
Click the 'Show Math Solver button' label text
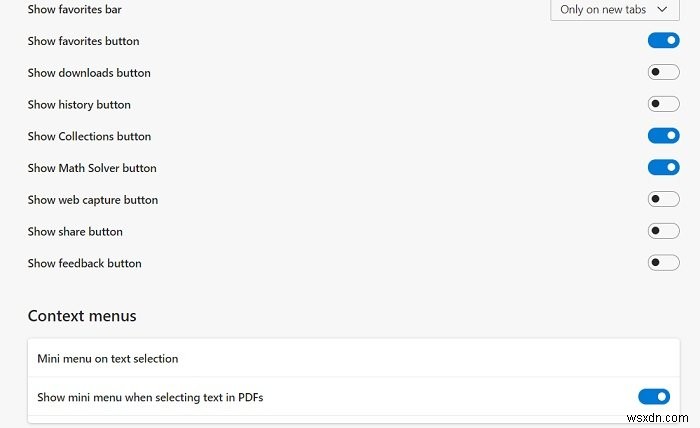pyautogui.click(x=92, y=168)
